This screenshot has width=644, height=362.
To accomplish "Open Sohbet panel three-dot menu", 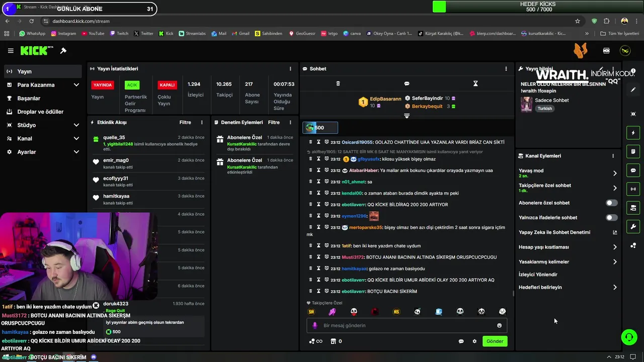I will (x=506, y=68).
